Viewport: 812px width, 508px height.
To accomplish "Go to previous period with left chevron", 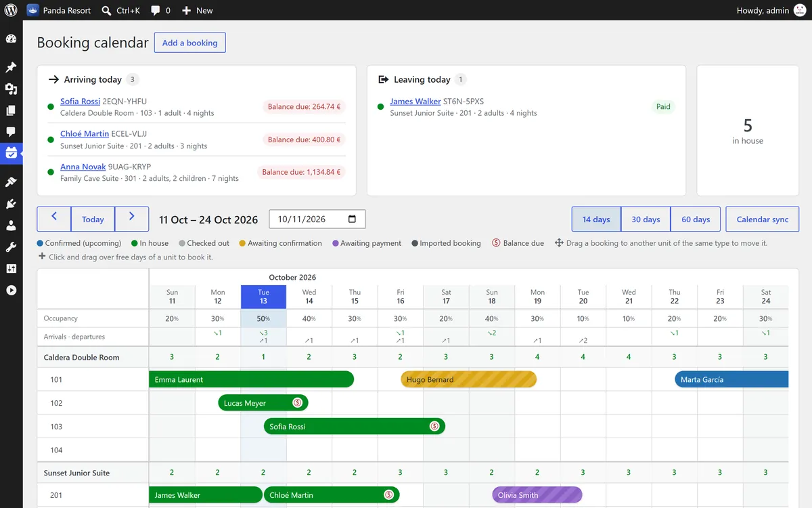I will click(54, 219).
